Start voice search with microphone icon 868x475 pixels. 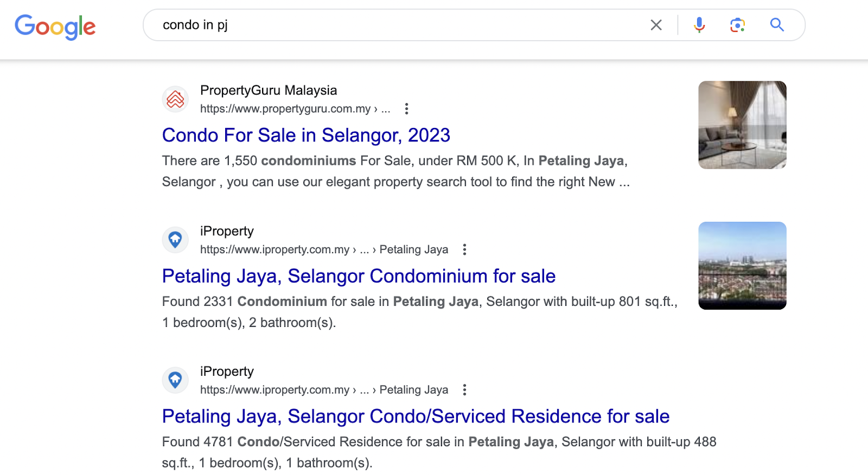click(699, 25)
